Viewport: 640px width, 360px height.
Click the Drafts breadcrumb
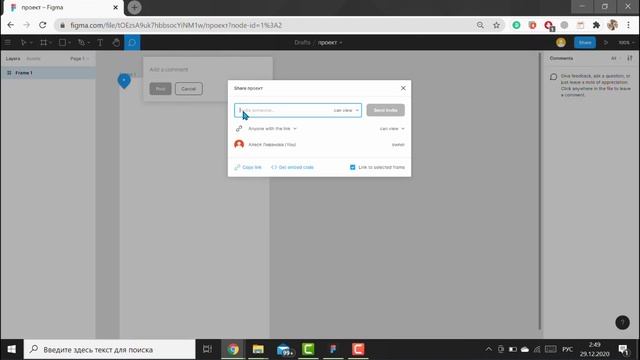[302, 42]
